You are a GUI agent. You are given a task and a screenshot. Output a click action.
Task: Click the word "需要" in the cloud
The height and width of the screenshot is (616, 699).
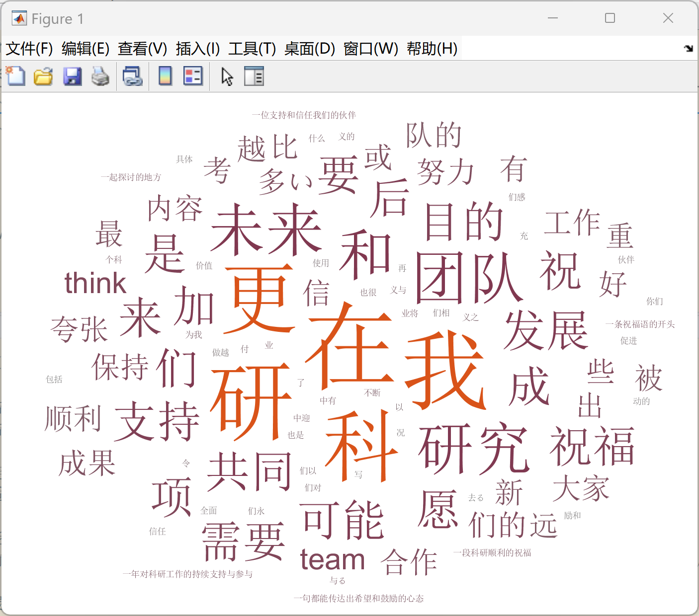click(244, 541)
